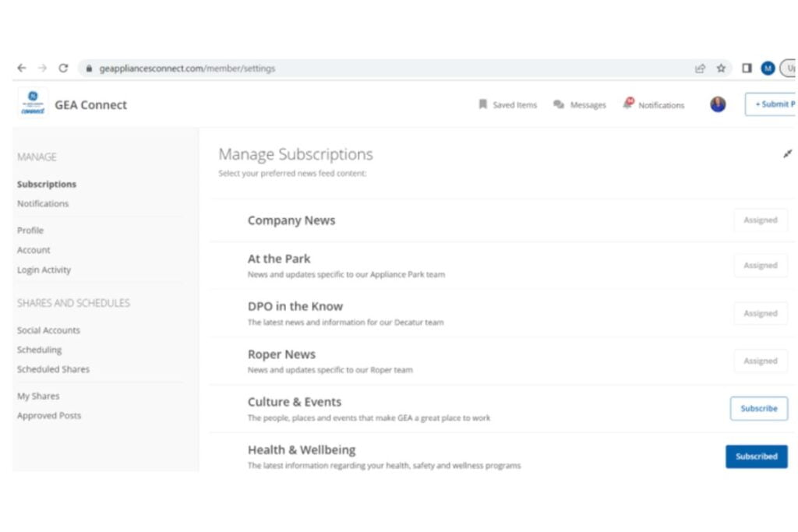The height and width of the screenshot is (532, 798).
Task: Toggle Culture & Events Subscribe button
Action: point(758,408)
